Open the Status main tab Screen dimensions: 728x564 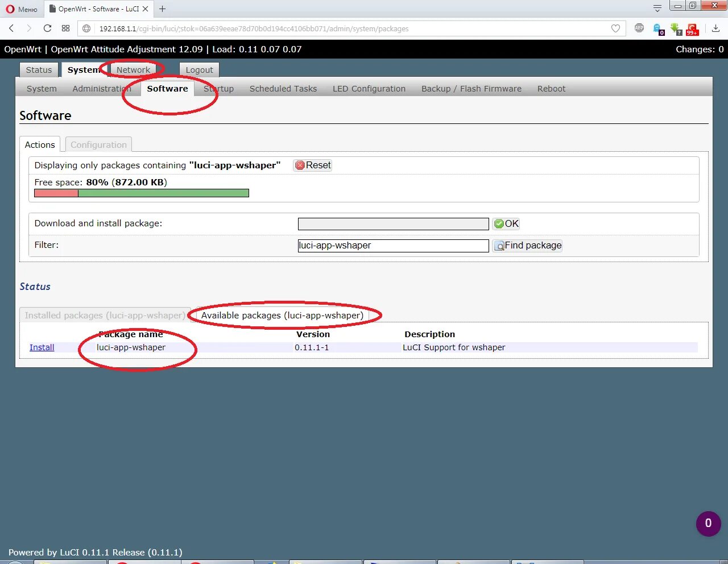(39, 70)
